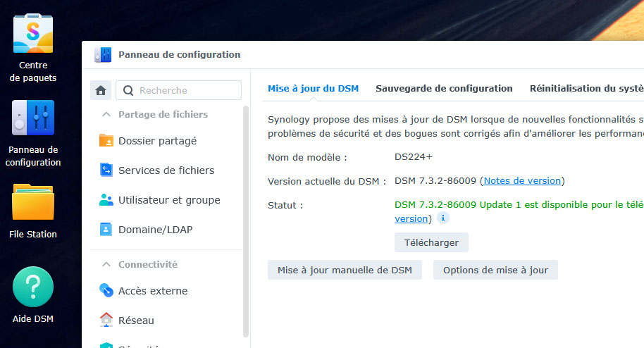Click the green Update 1 disponible status text
The width and height of the screenshot is (644, 348).
[519, 204]
